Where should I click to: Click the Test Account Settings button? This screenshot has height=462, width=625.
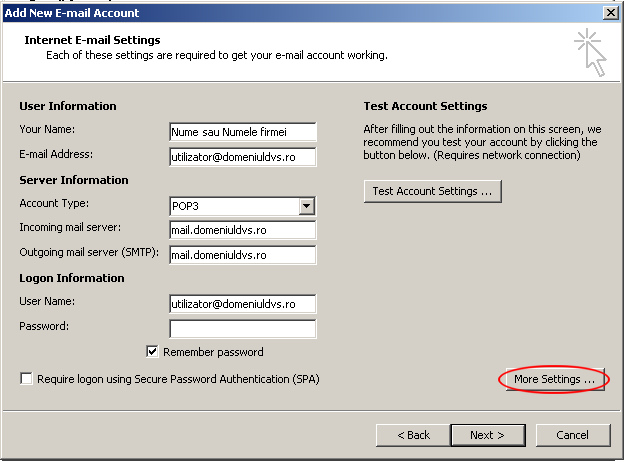[x=432, y=191]
